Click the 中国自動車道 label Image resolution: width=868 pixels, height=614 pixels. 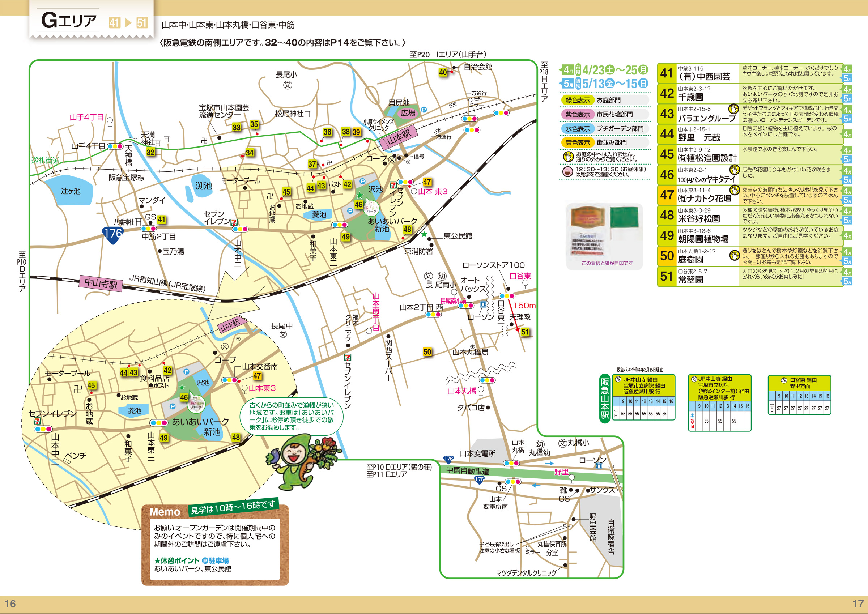pyautogui.click(x=468, y=471)
